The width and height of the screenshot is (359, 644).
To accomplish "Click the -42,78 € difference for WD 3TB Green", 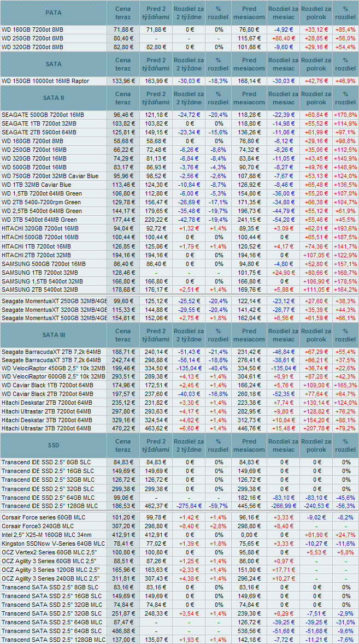I will [189, 220].
